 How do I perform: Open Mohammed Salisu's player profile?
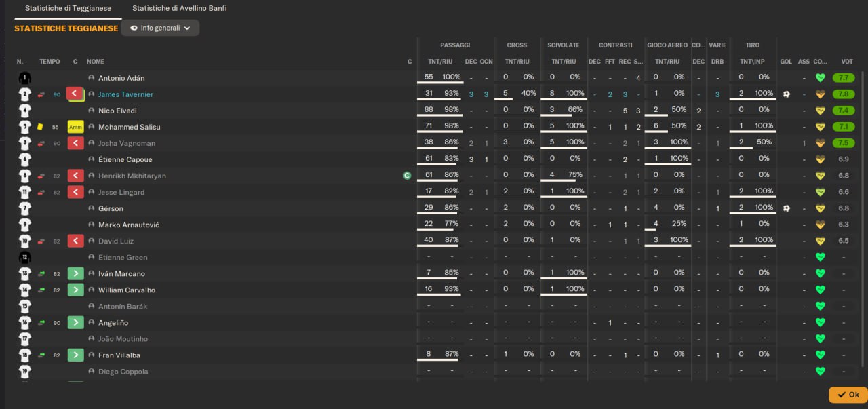pyautogui.click(x=129, y=127)
